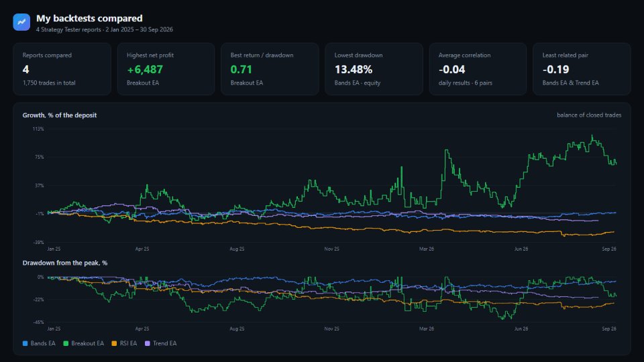Toggle the Bands EA blue legend swatch
Screen dimensions: 644x362
click(x=25, y=343)
